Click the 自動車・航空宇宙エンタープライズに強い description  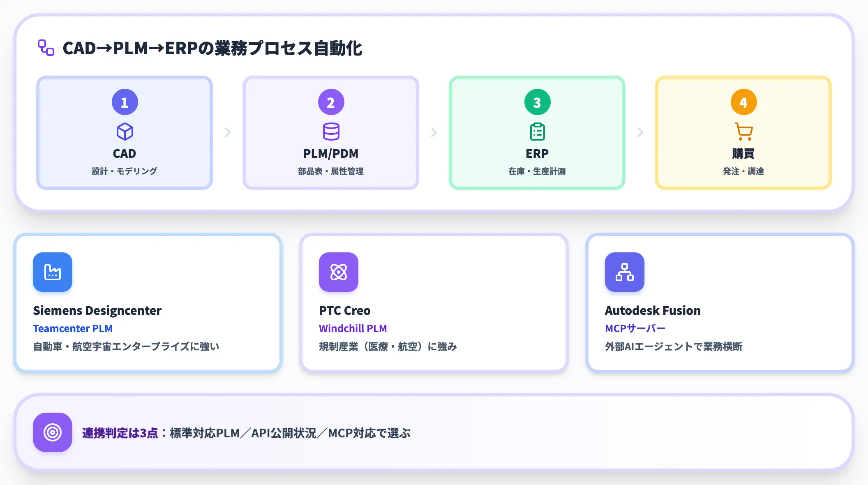[x=126, y=346]
